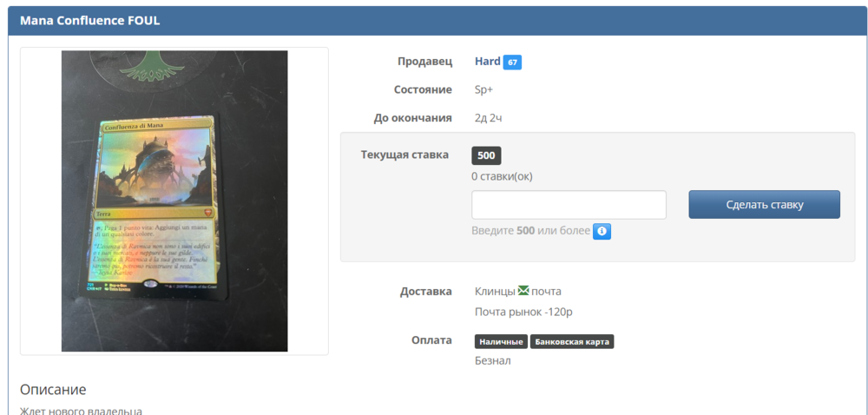This screenshot has width=868, height=415.
Task: Click the blue info icon beside bid hint
Action: (x=602, y=232)
